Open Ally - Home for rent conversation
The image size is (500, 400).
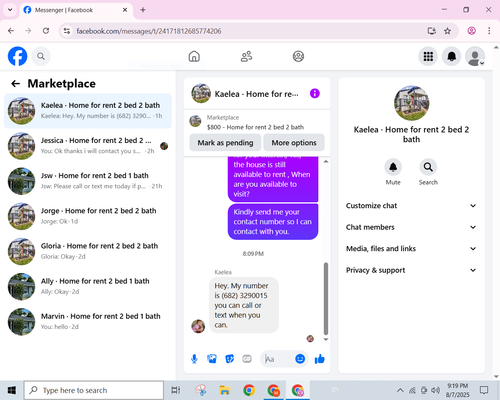pyautogui.click(x=88, y=286)
